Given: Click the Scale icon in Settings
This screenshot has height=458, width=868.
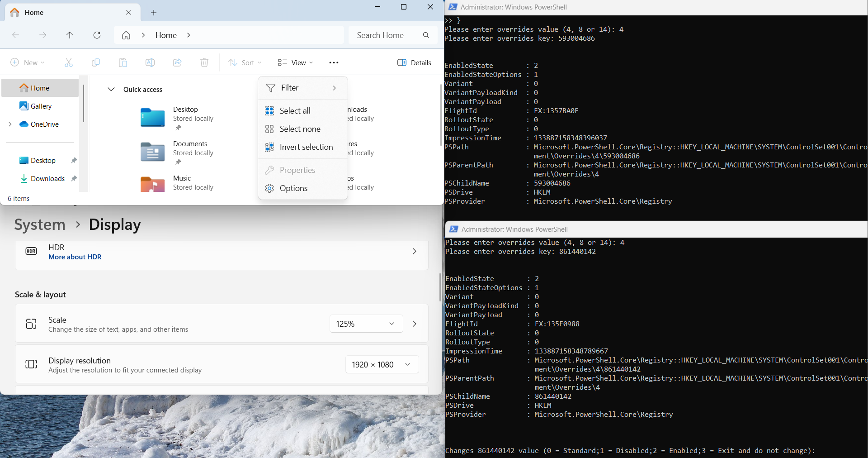Looking at the screenshot, I should pyautogui.click(x=31, y=324).
